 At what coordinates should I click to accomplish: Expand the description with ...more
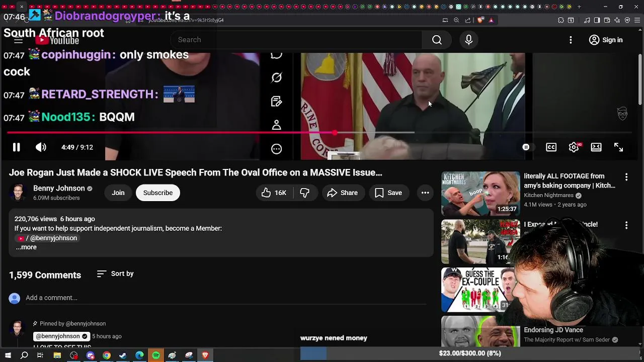pyautogui.click(x=26, y=247)
